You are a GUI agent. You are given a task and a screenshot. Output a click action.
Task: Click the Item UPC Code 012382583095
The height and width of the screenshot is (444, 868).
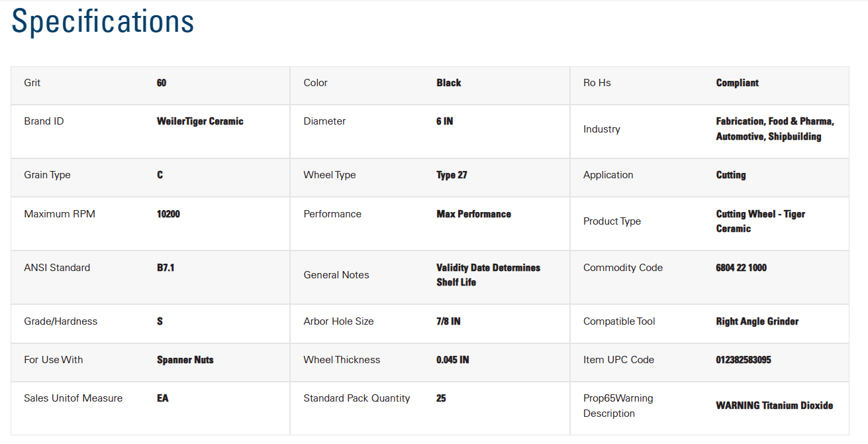pyautogui.click(x=743, y=360)
